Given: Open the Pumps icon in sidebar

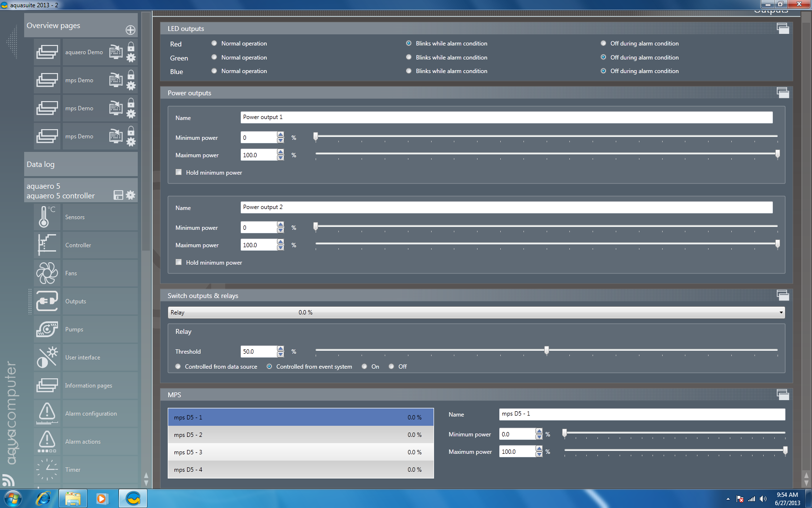Looking at the screenshot, I should click(46, 329).
